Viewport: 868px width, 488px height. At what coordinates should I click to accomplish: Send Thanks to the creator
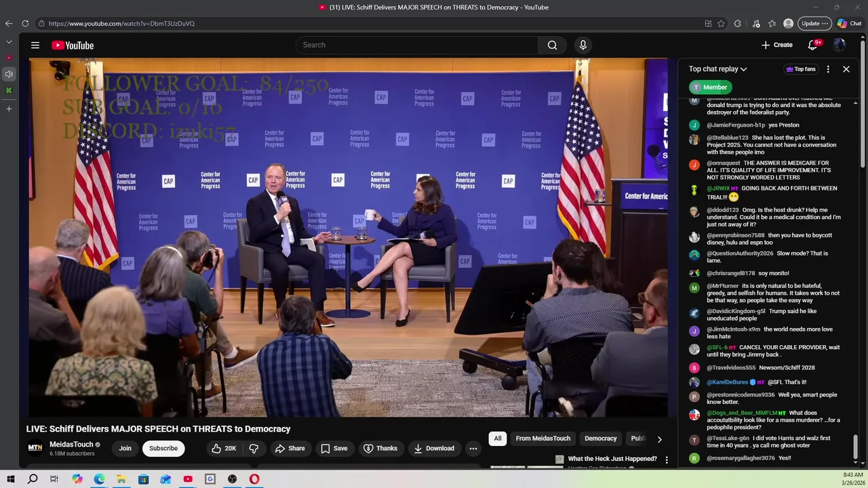pos(380,449)
